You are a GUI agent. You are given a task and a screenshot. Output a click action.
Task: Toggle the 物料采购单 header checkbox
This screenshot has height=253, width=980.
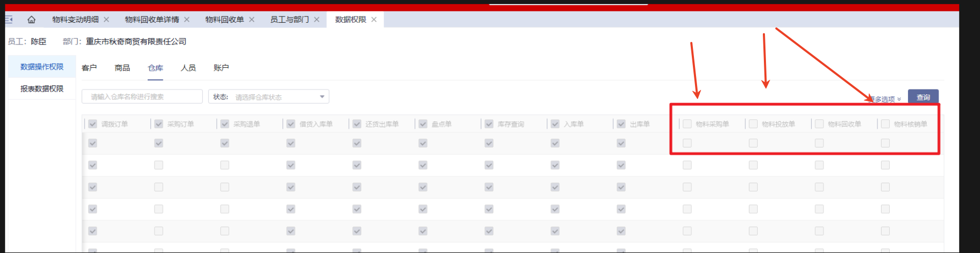(x=687, y=124)
